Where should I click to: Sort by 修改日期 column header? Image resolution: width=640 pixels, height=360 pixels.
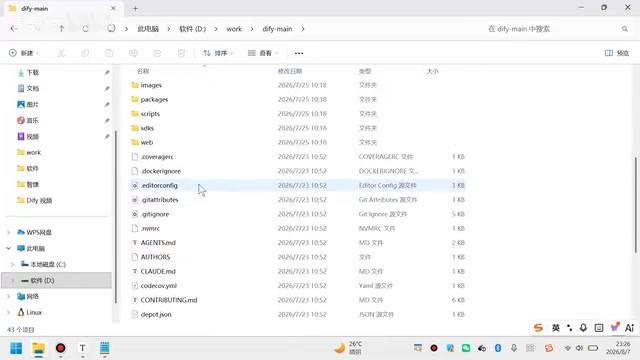coord(290,71)
